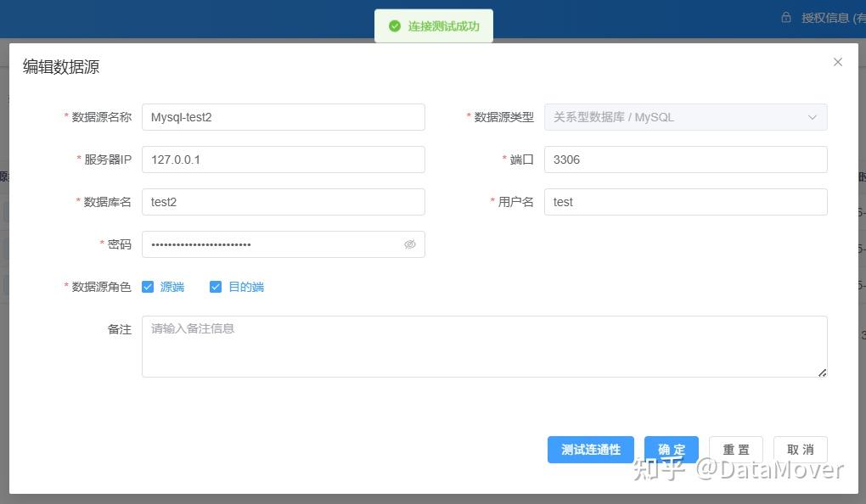Click 取消 to cancel editing
The width and height of the screenshot is (866, 504).
(x=799, y=450)
